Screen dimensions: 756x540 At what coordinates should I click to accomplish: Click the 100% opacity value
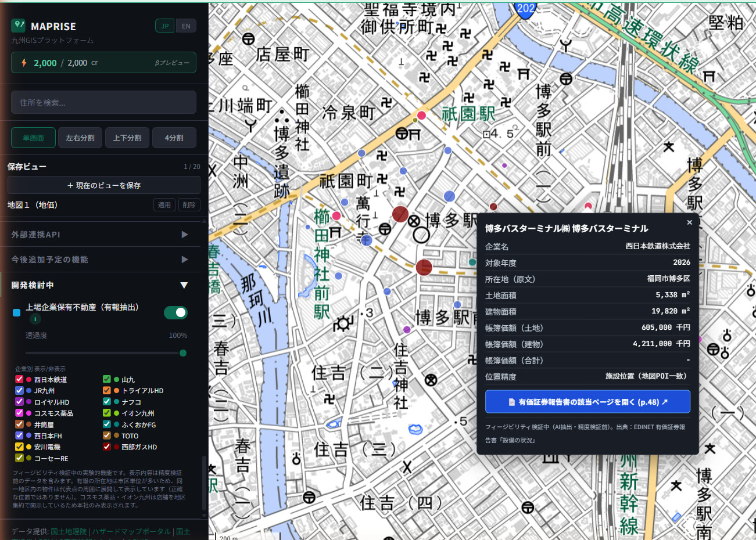[178, 336]
